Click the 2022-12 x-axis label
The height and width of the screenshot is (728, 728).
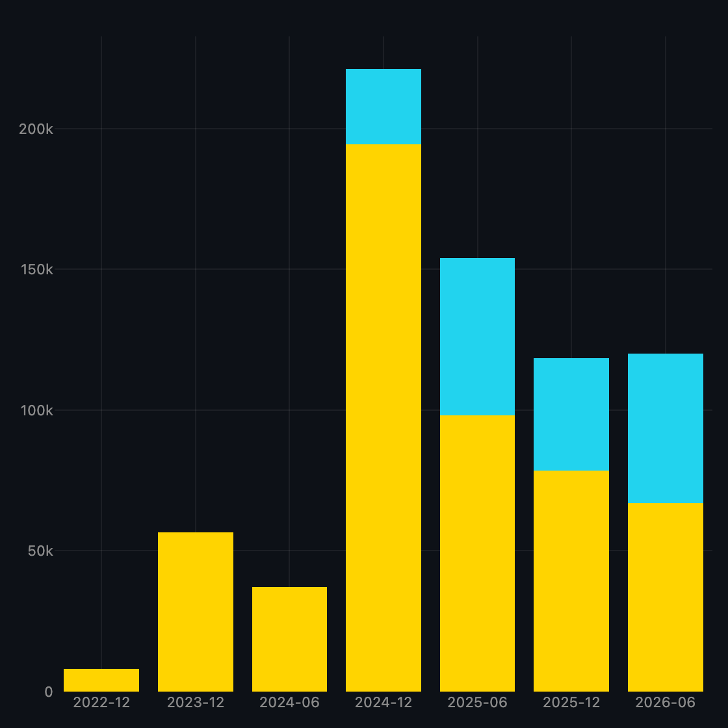point(101,703)
